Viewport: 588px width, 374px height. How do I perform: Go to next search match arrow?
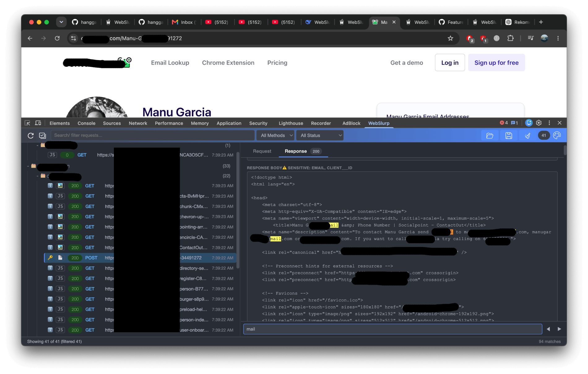(559, 329)
